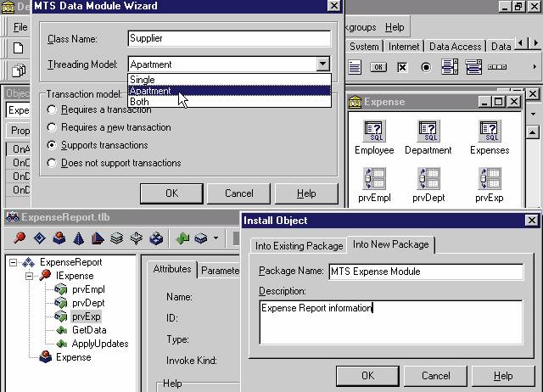Pick the CheckBox component in palette

(401, 67)
